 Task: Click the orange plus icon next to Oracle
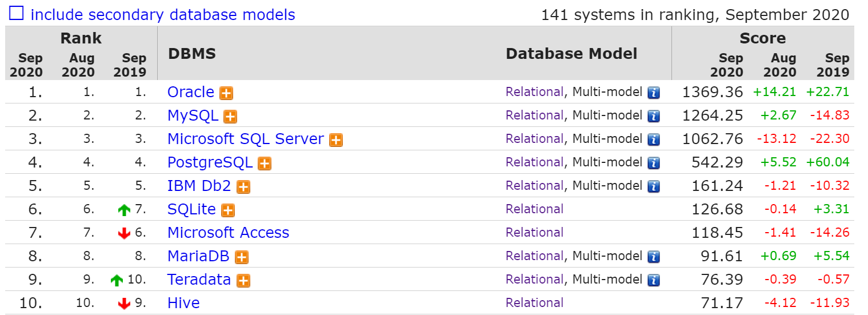226,93
